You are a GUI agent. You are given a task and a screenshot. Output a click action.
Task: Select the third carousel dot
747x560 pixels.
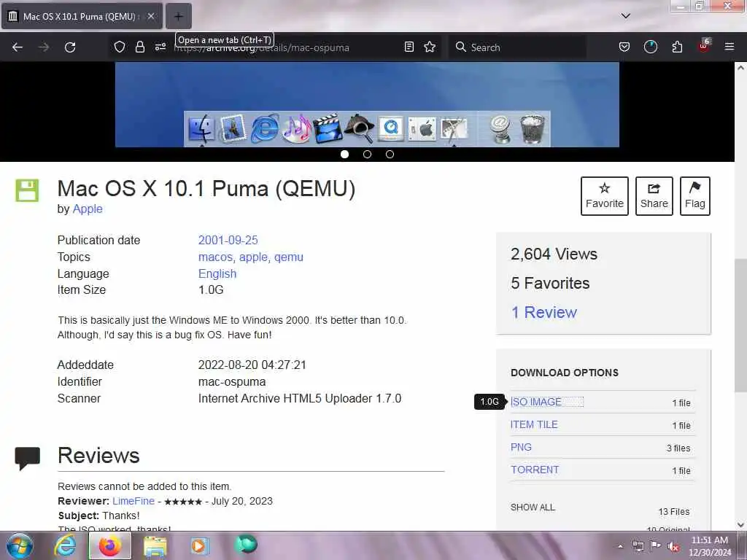[390, 155]
